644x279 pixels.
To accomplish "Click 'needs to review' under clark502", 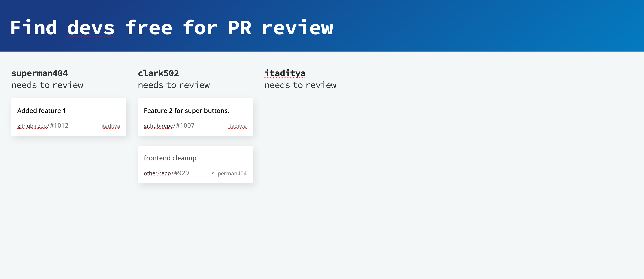I will click(x=174, y=85).
